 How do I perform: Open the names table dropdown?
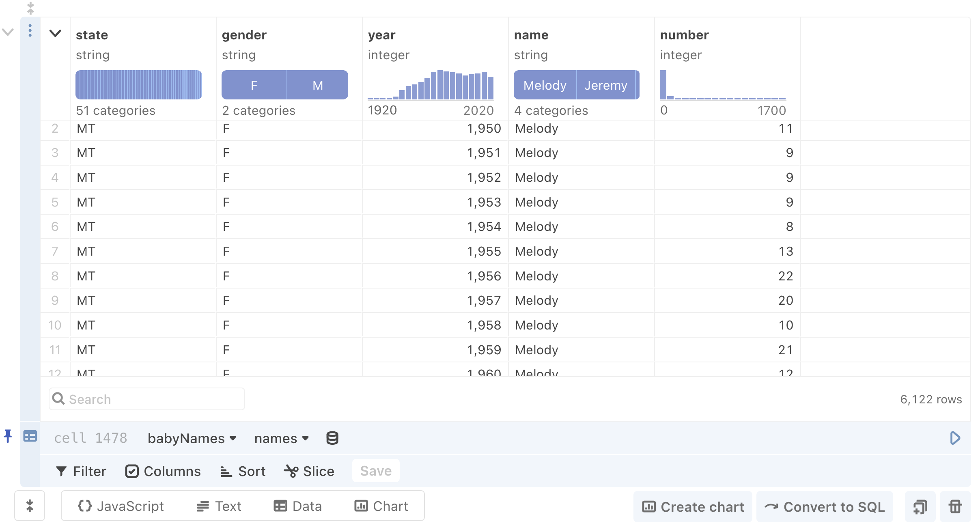[281, 438]
